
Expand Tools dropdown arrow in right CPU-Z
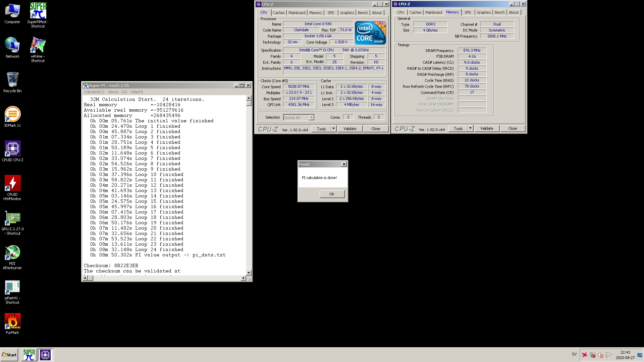470,128
